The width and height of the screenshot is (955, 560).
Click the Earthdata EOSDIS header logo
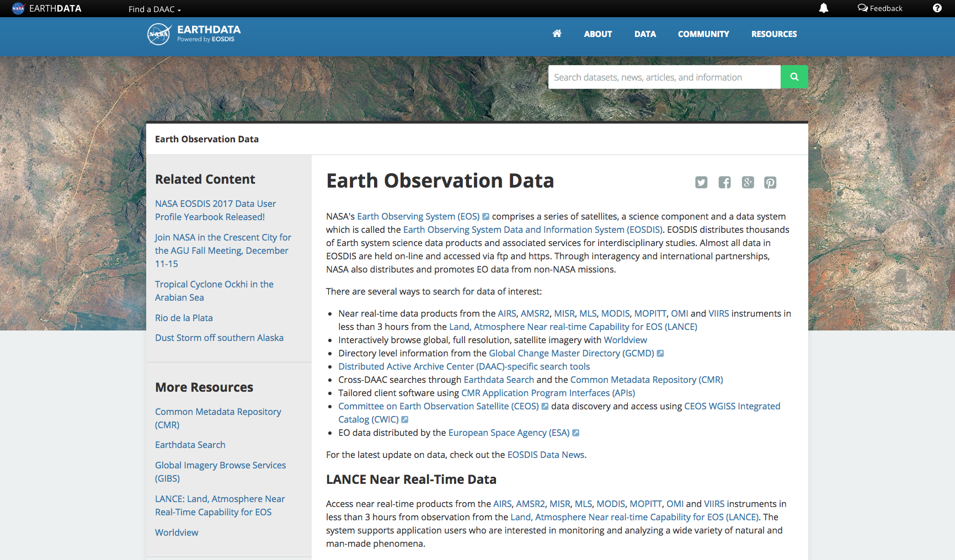tap(194, 34)
